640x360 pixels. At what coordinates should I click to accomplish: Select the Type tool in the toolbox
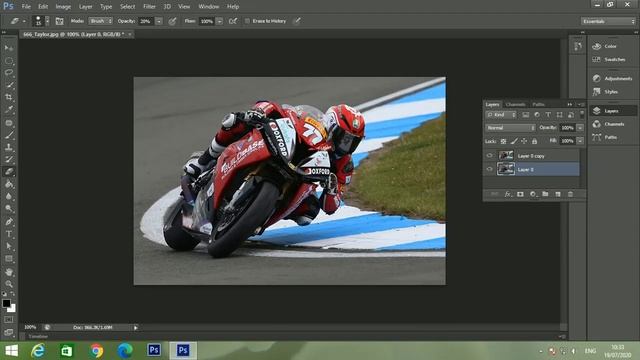pyautogui.click(x=9, y=234)
